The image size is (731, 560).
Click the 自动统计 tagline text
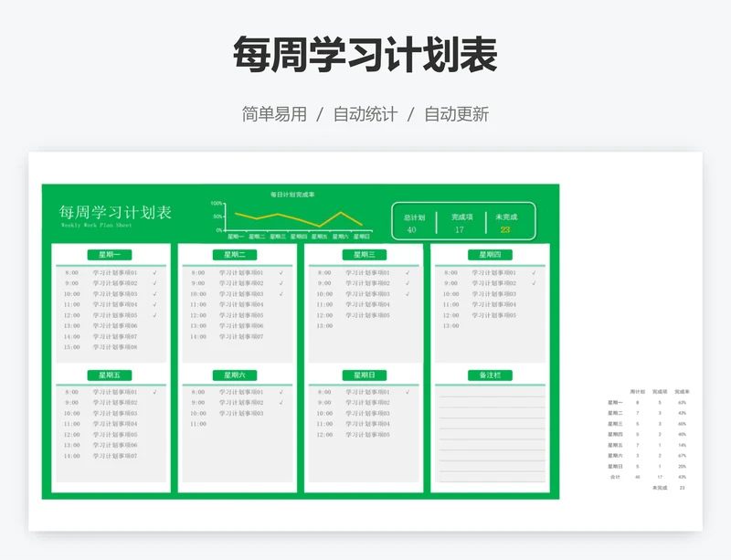(x=365, y=114)
